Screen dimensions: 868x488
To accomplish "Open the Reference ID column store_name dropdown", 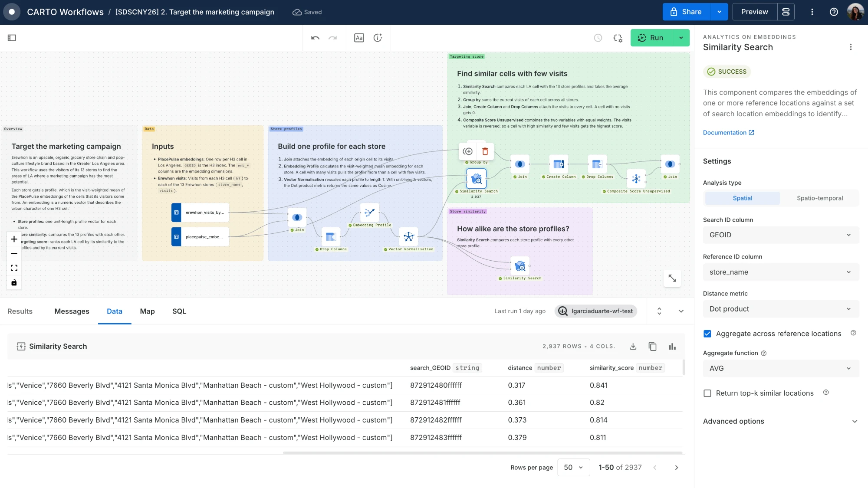I will tap(781, 272).
